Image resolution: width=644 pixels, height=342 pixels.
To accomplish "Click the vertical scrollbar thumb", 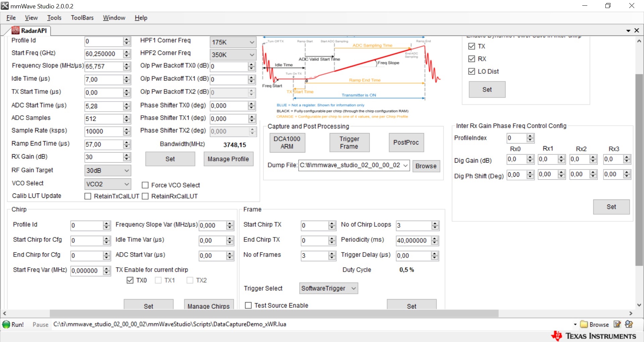I will [639, 170].
